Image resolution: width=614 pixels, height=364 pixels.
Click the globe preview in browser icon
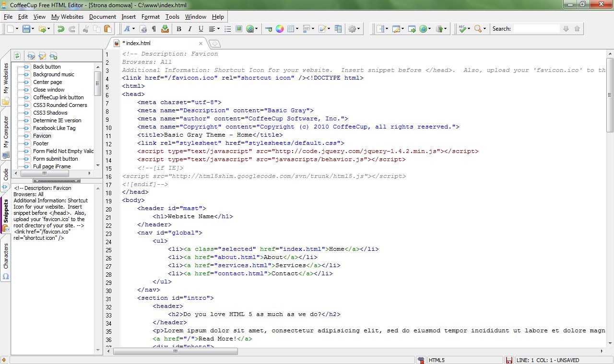click(x=423, y=29)
